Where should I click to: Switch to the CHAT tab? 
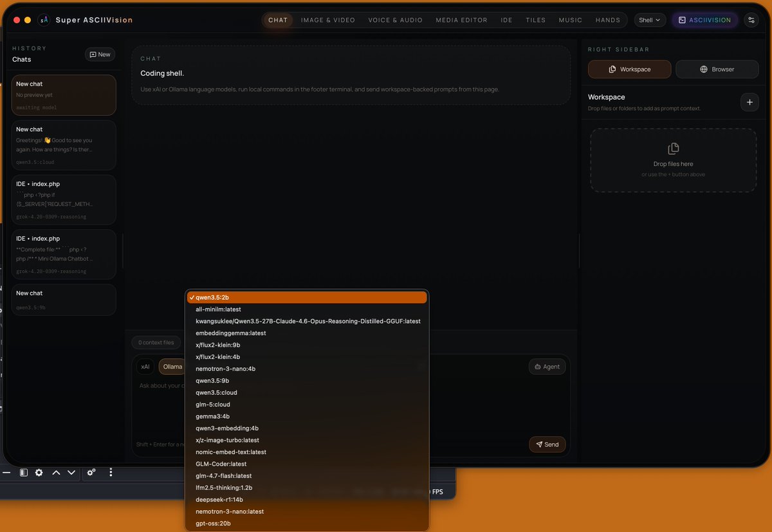278,20
